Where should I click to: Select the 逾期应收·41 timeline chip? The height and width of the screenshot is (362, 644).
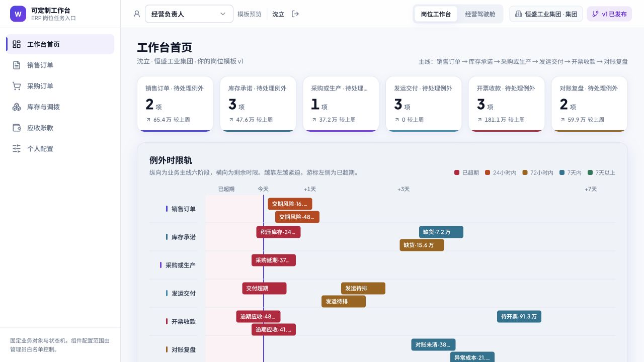[x=274, y=329]
